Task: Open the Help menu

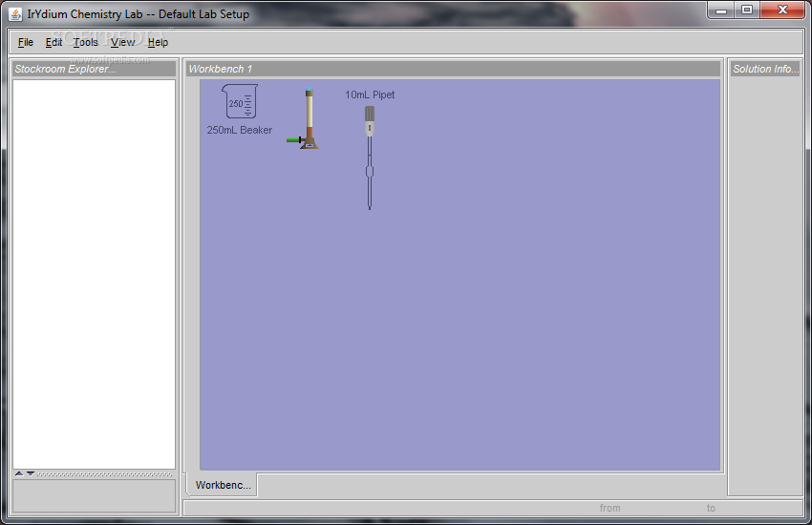Action: click(158, 42)
